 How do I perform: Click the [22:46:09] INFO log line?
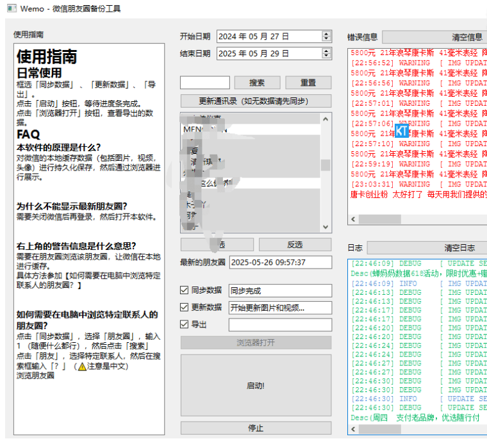point(418,284)
